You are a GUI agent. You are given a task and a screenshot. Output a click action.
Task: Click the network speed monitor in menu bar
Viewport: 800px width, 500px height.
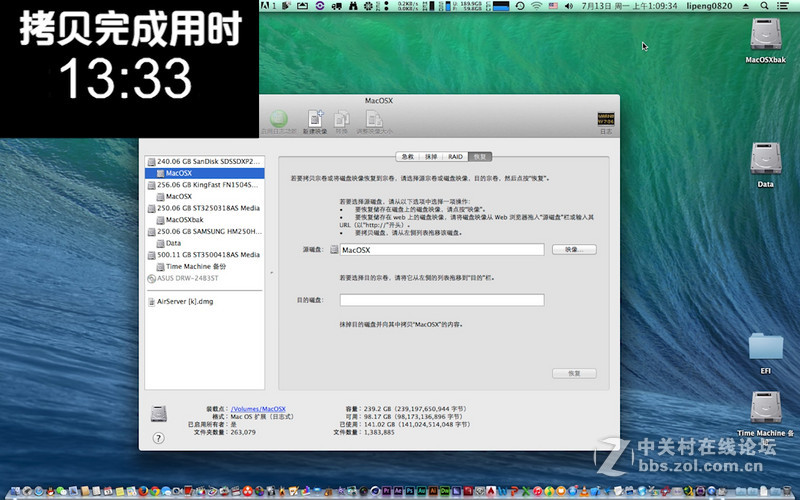point(406,6)
